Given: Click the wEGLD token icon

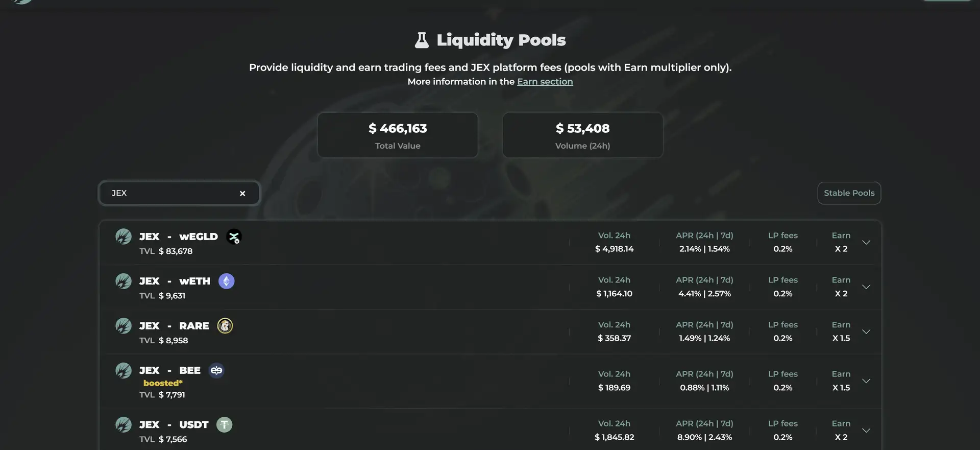Looking at the screenshot, I should click(234, 237).
